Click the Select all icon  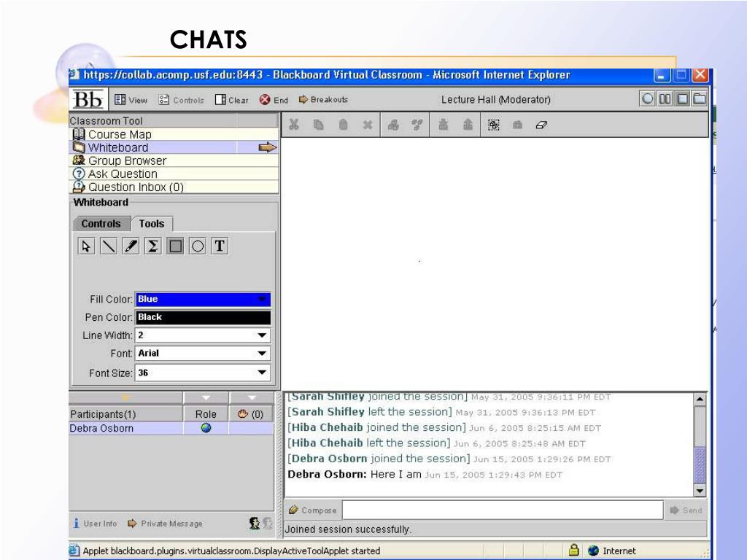494,125
